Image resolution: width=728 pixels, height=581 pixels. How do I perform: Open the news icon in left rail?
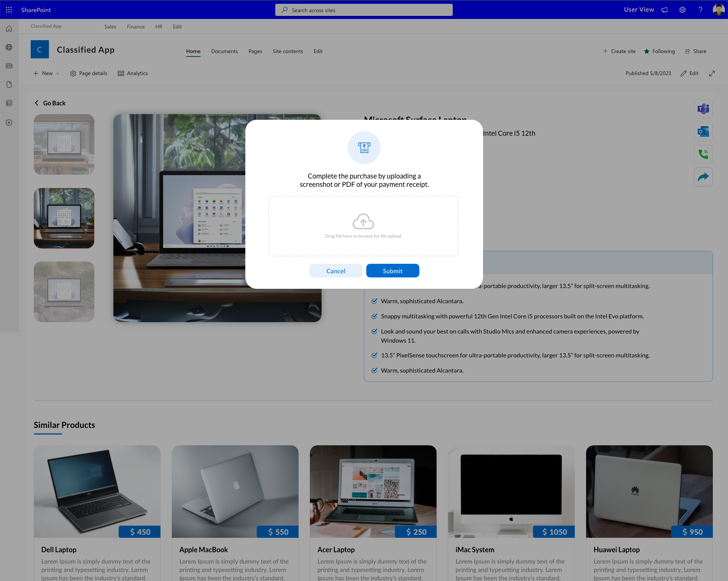(x=9, y=66)
